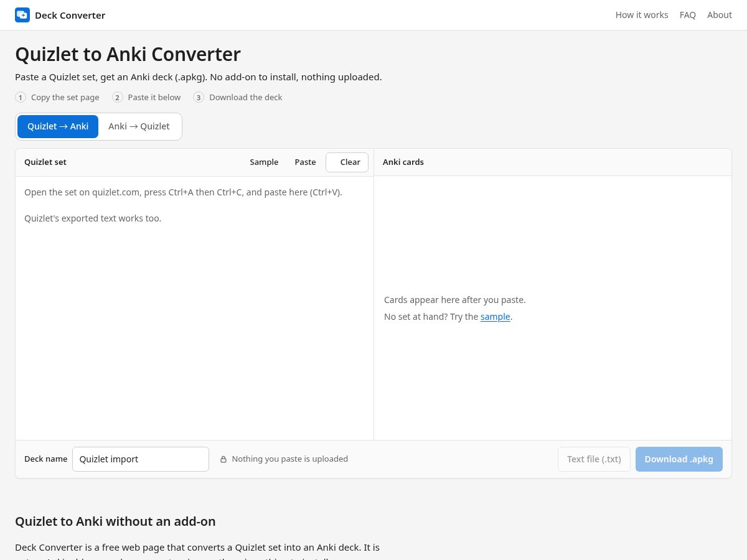Click the step 3 circle number
The image size is (747, 560).
click(199, 97)
